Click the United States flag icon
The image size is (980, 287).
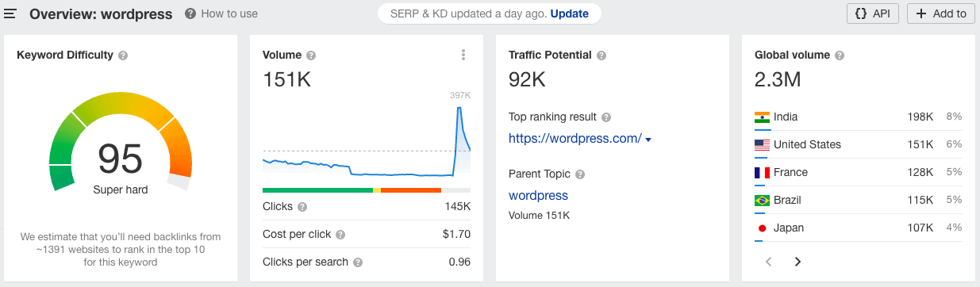[x=763, y=145]
